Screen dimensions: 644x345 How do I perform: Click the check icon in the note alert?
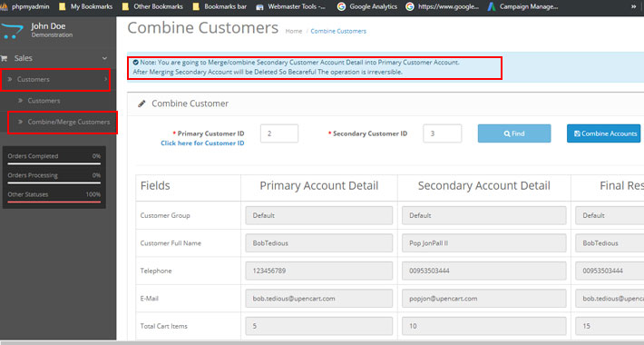tap(135, 63)
